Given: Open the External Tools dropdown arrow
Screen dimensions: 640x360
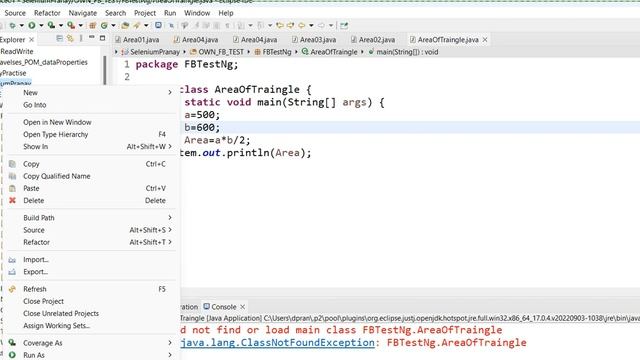Looking at the screenshot, I should pos(81,25).
